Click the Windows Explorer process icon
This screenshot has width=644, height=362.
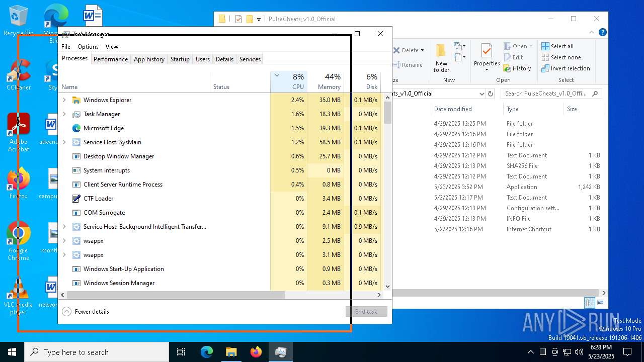76,100
